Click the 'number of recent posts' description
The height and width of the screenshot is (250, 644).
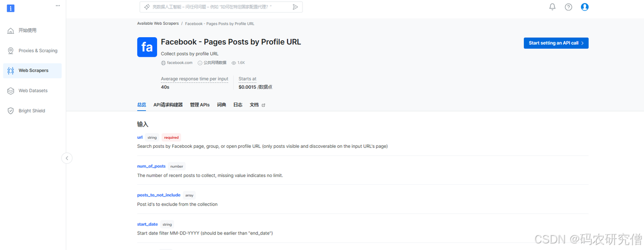[x=210, y=176]
